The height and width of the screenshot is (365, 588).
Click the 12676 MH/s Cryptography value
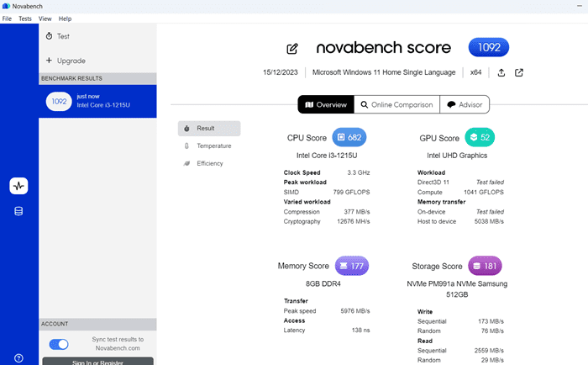pyautogui.click(x=354, y=221)
